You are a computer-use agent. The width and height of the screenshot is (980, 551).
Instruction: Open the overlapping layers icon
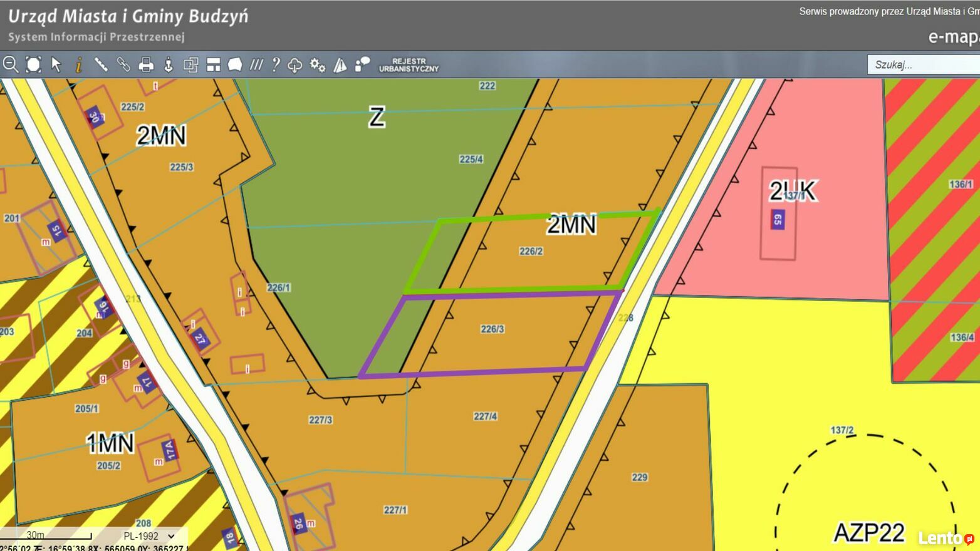190,64
